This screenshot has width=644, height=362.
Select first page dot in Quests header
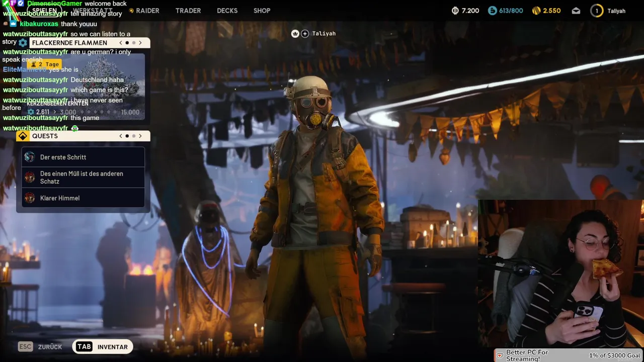click(127, 136)
